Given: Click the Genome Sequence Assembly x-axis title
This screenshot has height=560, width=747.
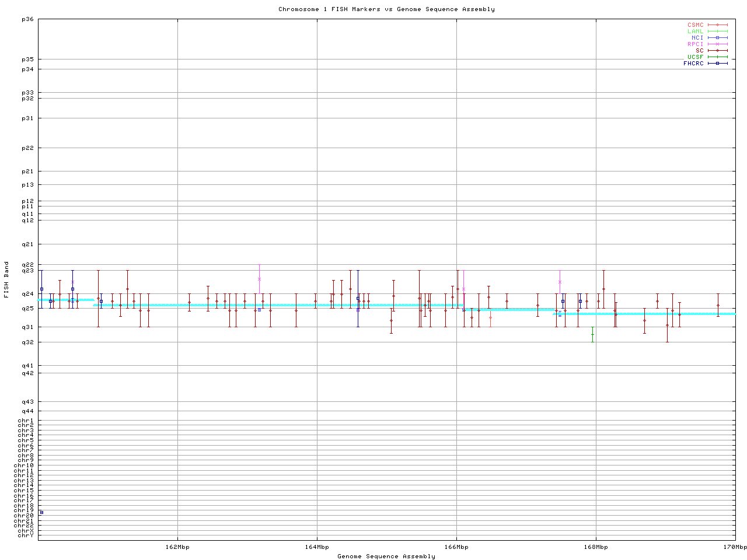Looking at the screenshot, I should point(386,556).
